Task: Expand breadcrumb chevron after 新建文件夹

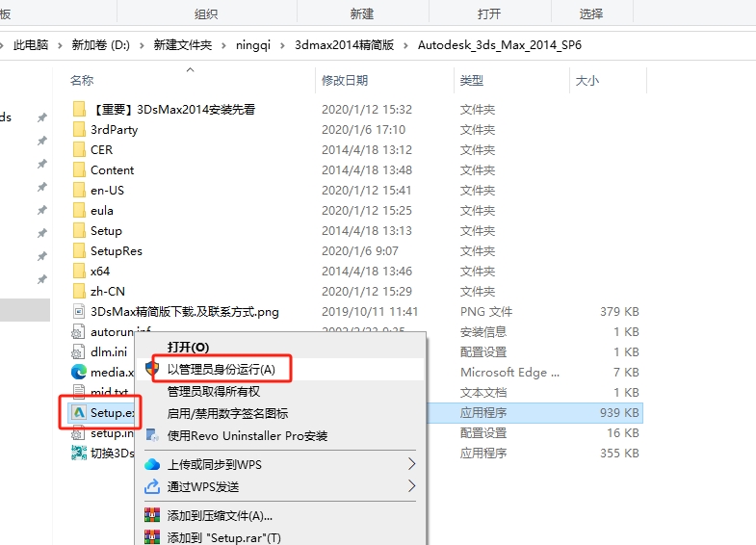Action: [224, 45]
